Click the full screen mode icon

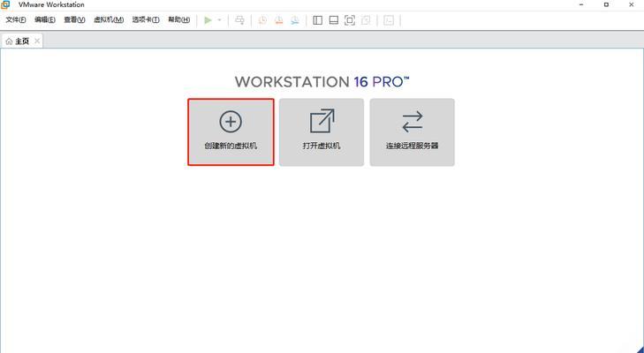coord(350,20)
